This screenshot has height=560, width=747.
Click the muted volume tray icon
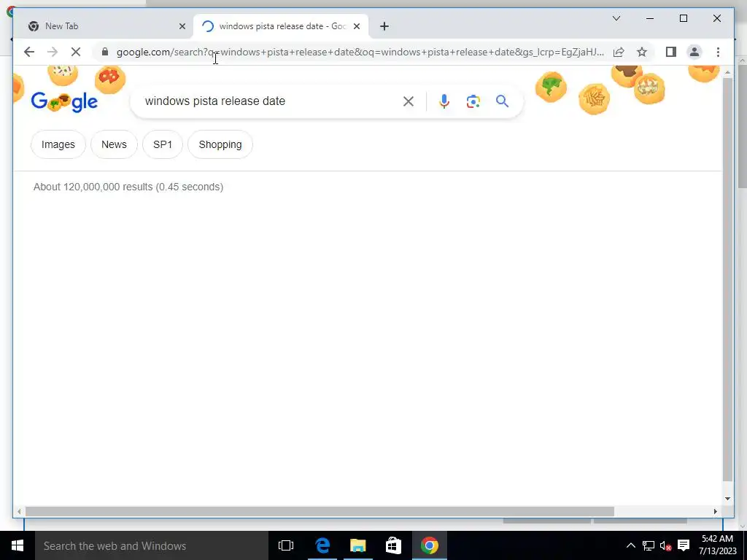665,545
